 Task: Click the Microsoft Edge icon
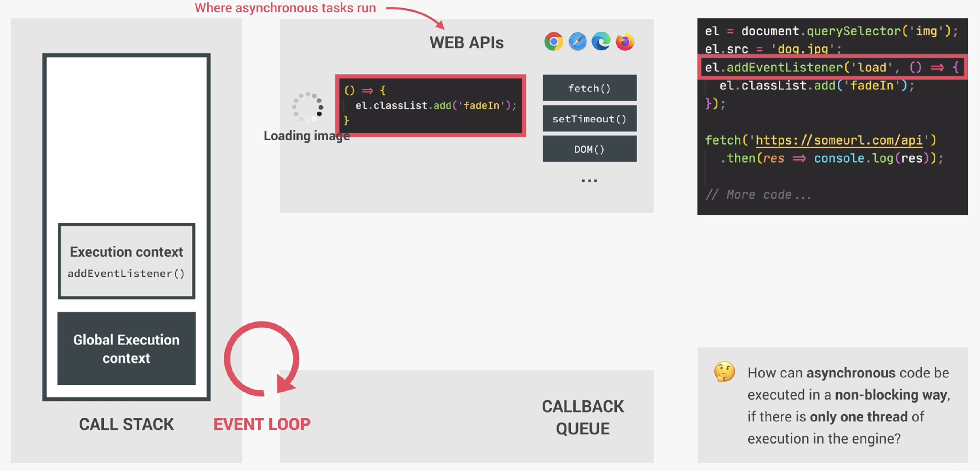[x=601, y=42]
